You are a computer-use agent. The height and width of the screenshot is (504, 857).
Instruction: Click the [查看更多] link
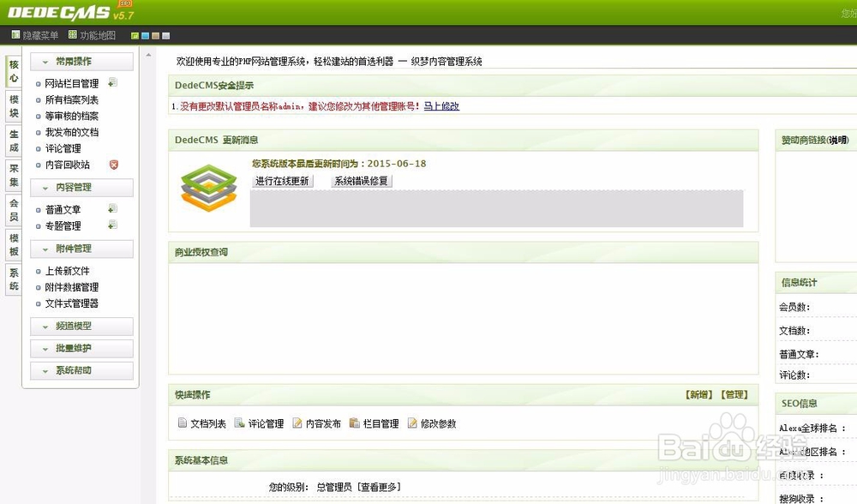tap(379, 487)
